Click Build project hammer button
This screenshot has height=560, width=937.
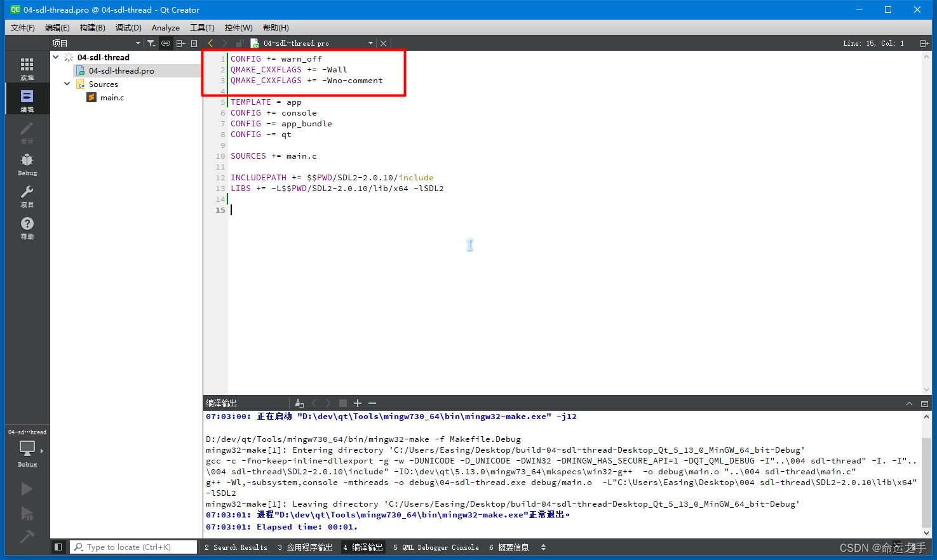(x=27, y=537)
